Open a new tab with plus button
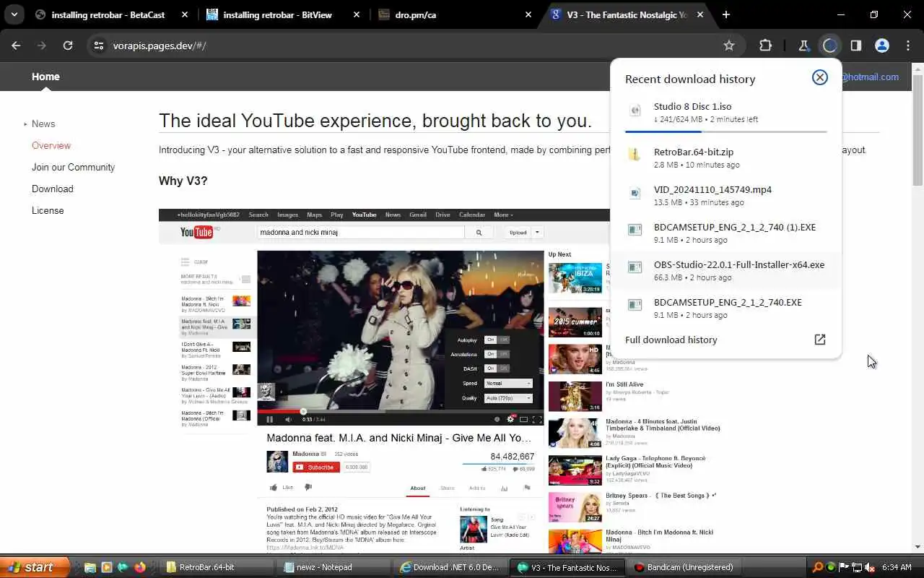Image resolution: width=924 pixels, height=578 pixels. coord(726,14)
